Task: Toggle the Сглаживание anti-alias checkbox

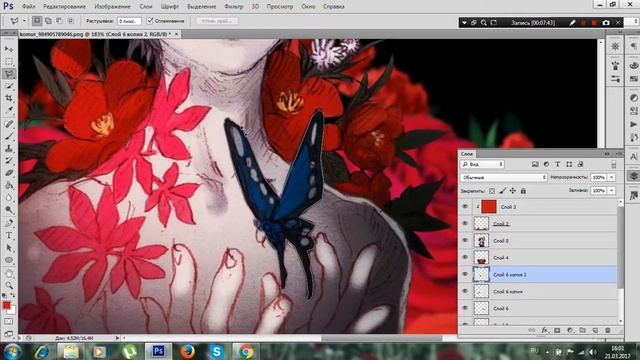Action: pyautogui.click(x=150, y=20)
